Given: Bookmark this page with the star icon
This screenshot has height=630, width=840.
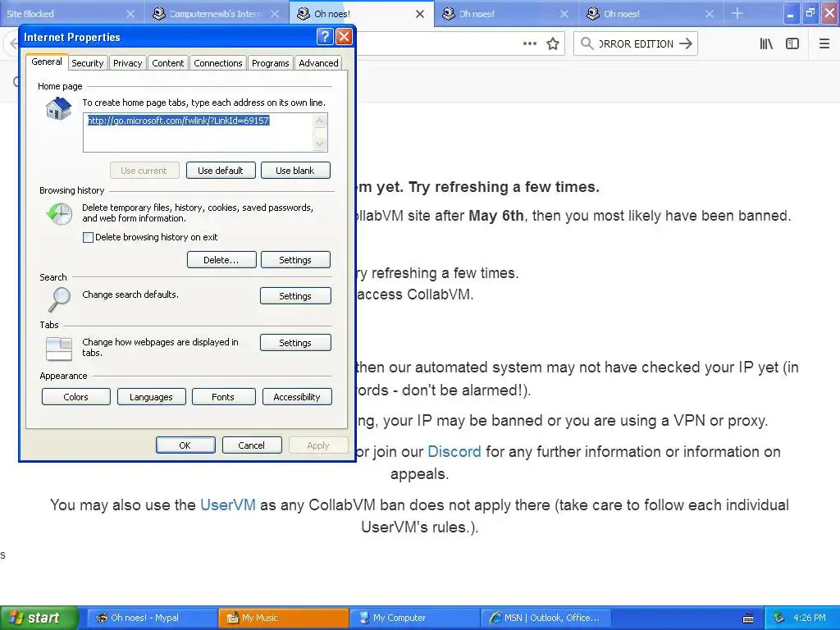Looking at the screenshot, I should 553,44.
